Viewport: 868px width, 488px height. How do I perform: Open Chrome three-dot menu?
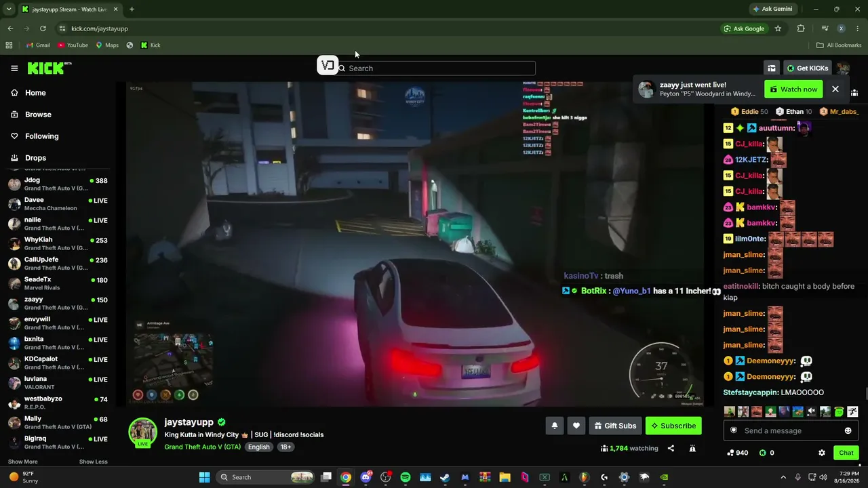click(x=858, y=28)
